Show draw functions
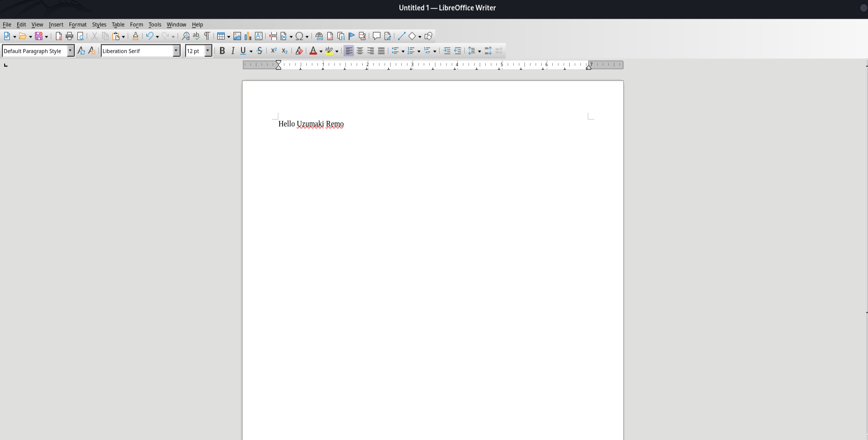The image size is (868, 440). pos(428,36)
